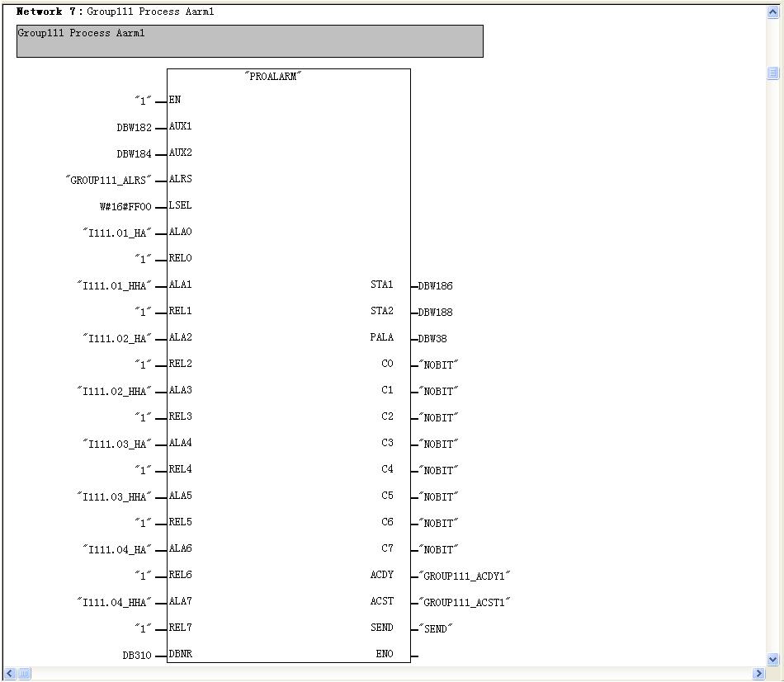The image size is (784, 682).
Task: Click the ENO pin label
Action: tap(385, 654)
